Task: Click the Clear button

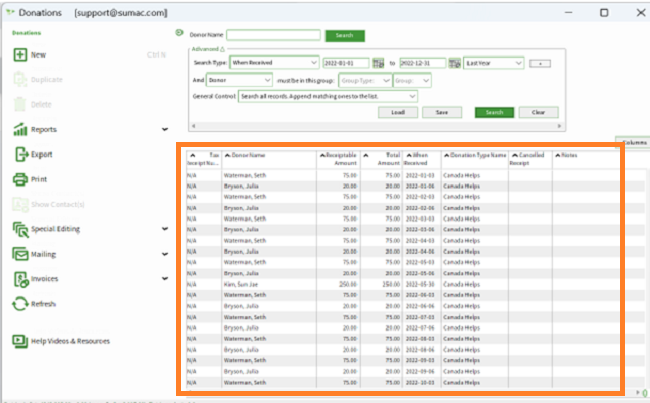Action: tap(538, 112)
